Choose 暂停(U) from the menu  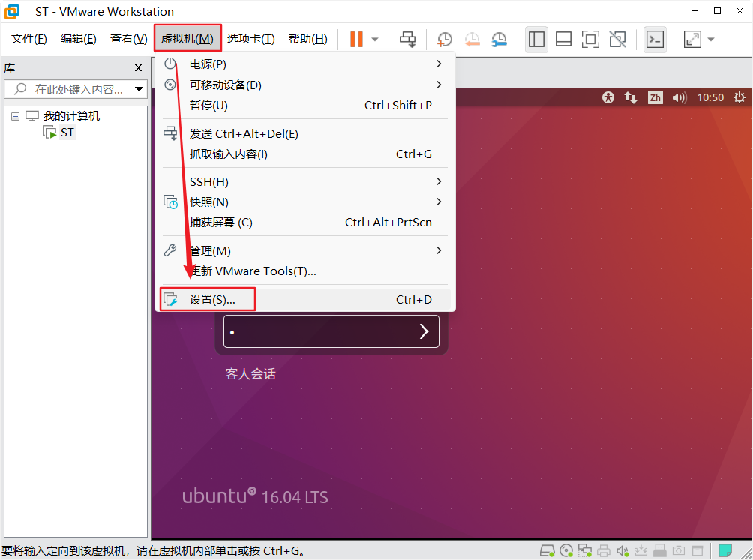pos(305,106)
